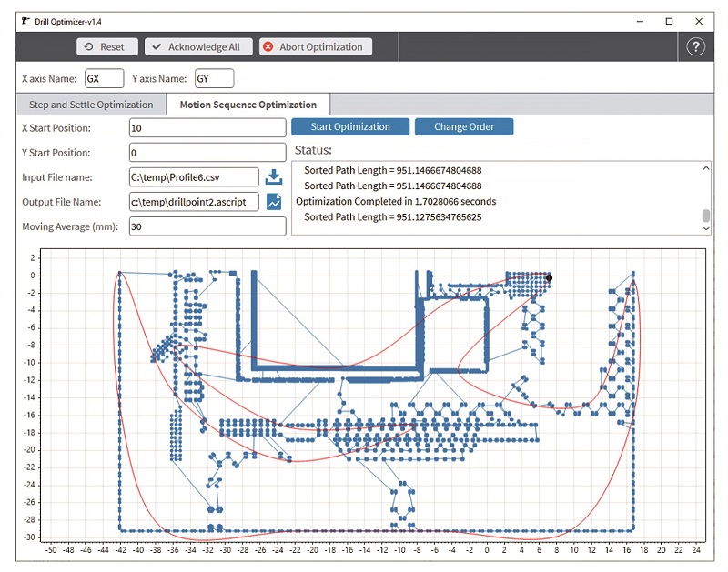The width and height of the screenshot is (728, 572).
Task: Click status scrollbar up arrow
Action: pos(706,168)
